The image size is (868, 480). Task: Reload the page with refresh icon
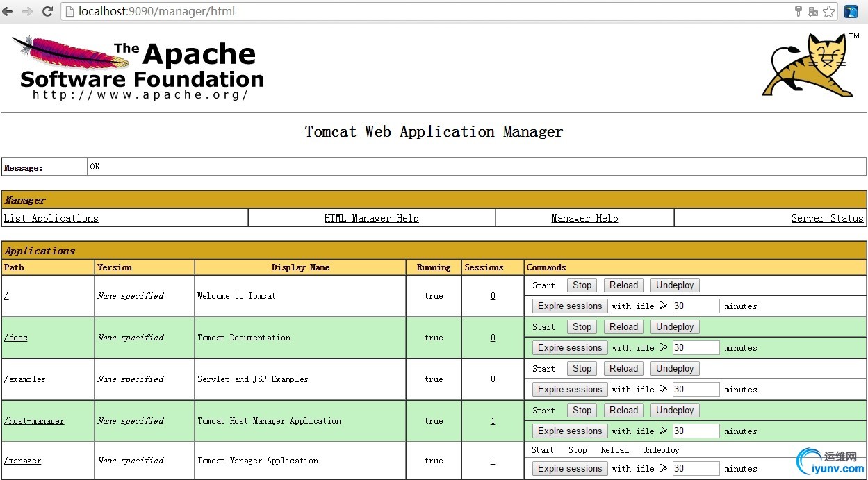click(47, 11)
